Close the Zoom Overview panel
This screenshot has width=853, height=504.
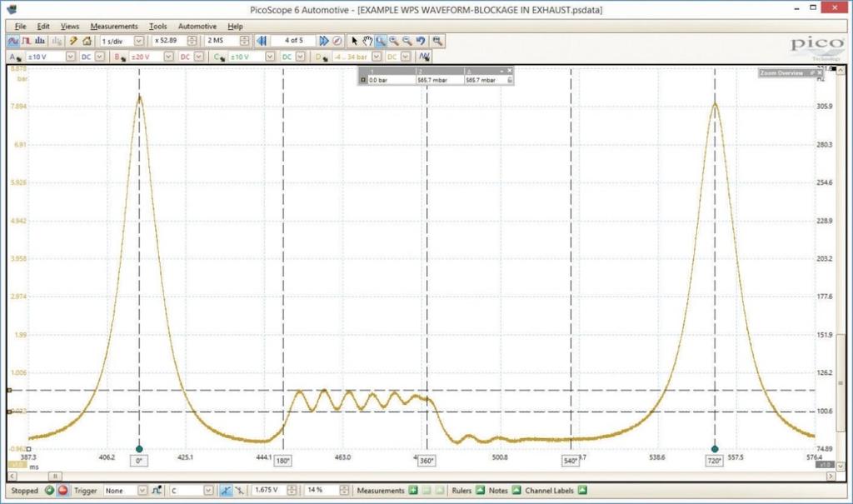(x=820, y=73)
